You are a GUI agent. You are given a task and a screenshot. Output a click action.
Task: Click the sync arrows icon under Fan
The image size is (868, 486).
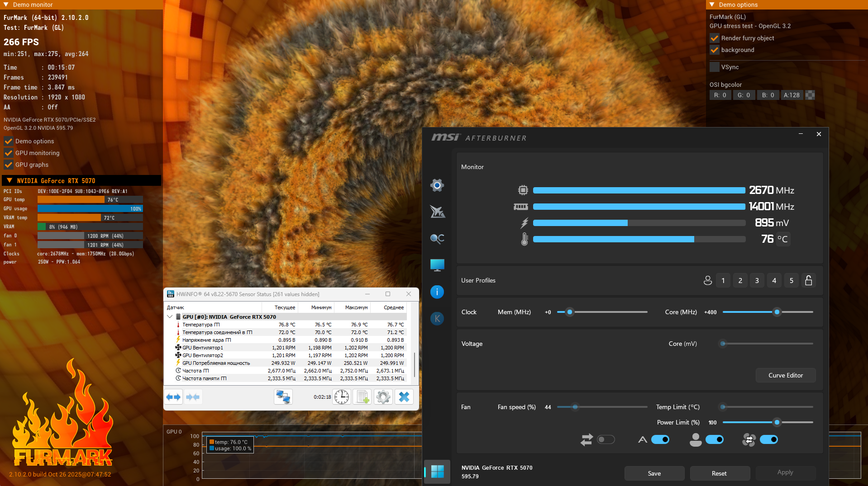point(587,439)
